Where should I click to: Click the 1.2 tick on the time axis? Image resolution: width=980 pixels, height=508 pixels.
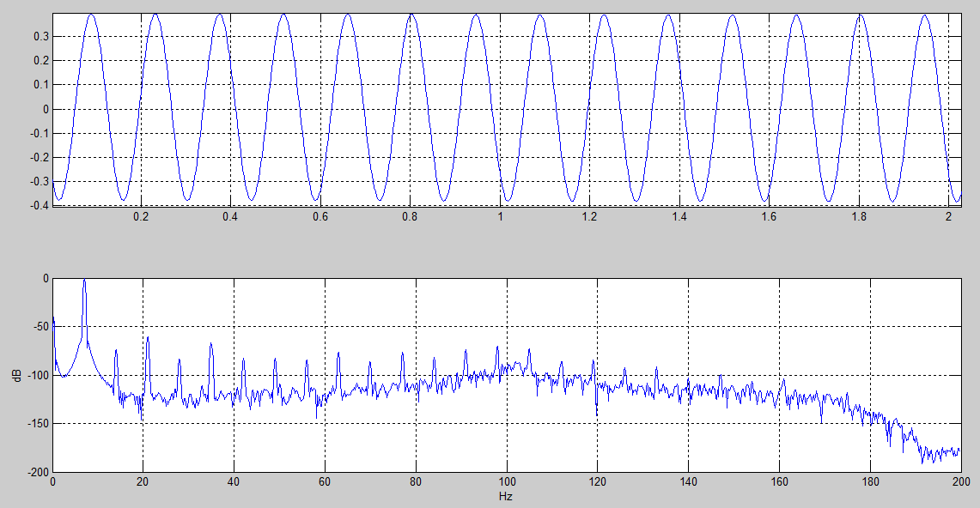click(589, 216)
